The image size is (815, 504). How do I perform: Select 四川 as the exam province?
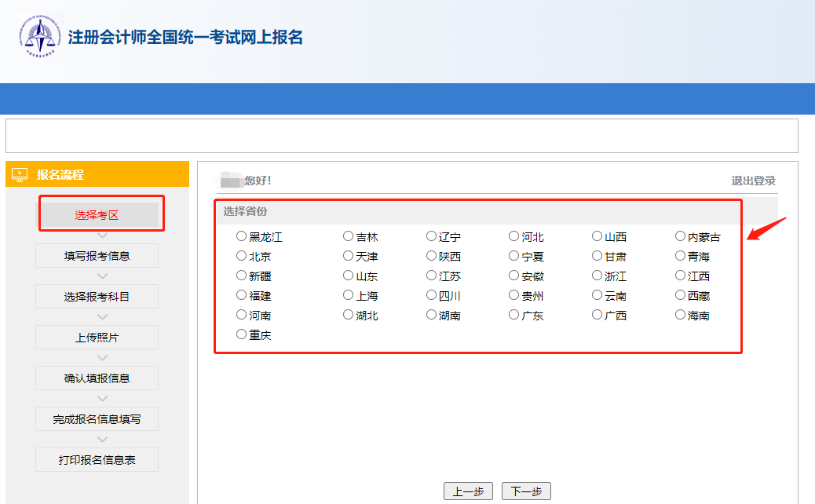click(429, 294)
